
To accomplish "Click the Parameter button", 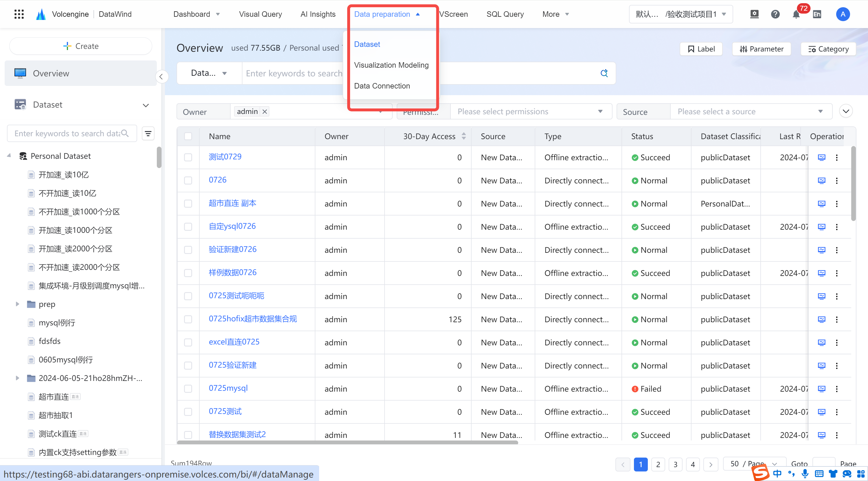I will 761,49.
